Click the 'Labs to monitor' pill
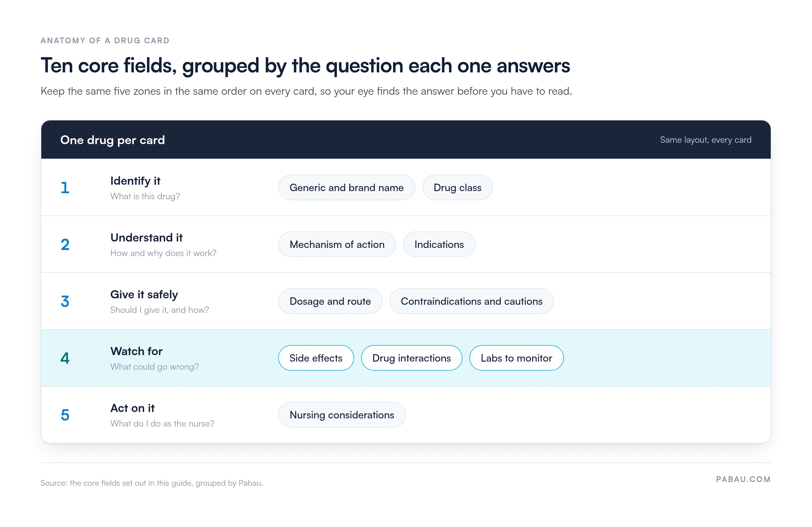The height and width of the screenshot is (527, 812). (516, 358)
